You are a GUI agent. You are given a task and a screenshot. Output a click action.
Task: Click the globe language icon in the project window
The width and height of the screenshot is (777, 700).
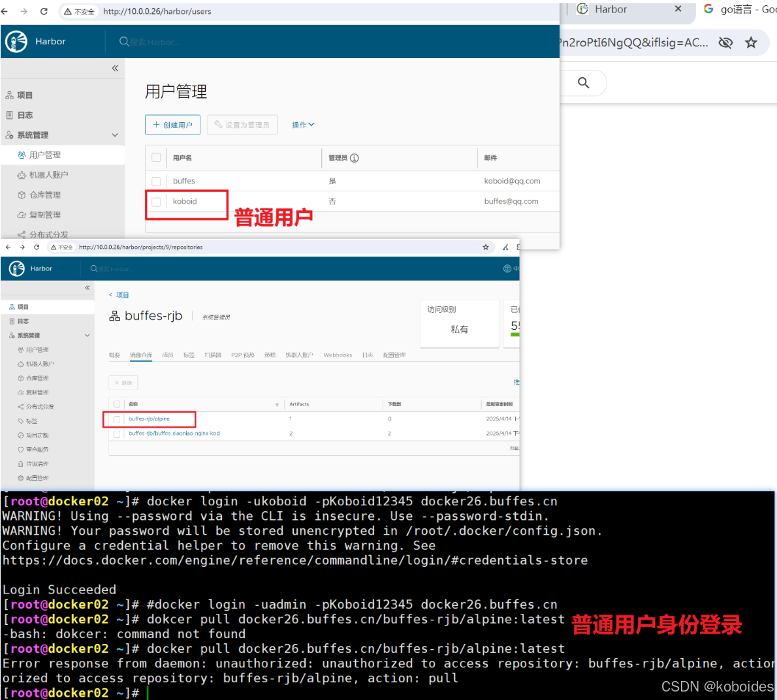[x=507, y=268]
